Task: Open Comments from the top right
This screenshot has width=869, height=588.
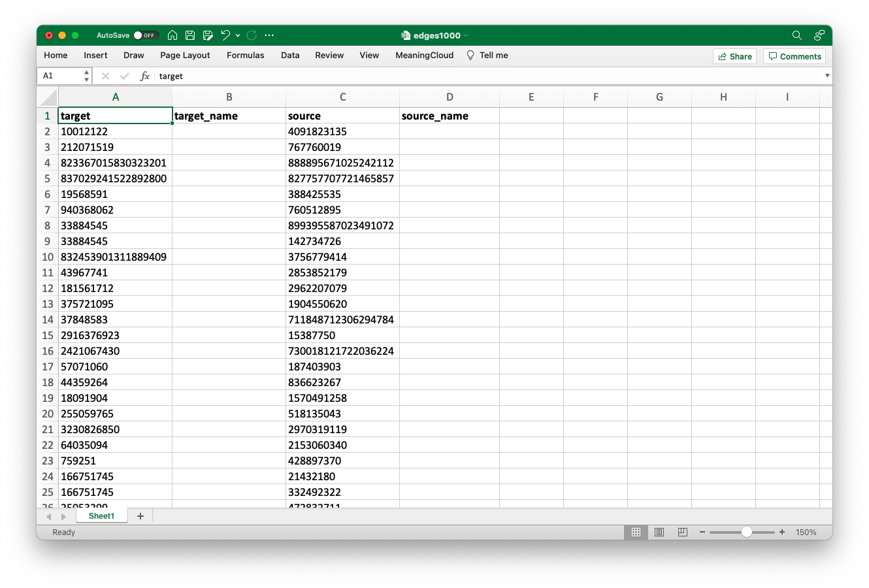Action: 794,56
